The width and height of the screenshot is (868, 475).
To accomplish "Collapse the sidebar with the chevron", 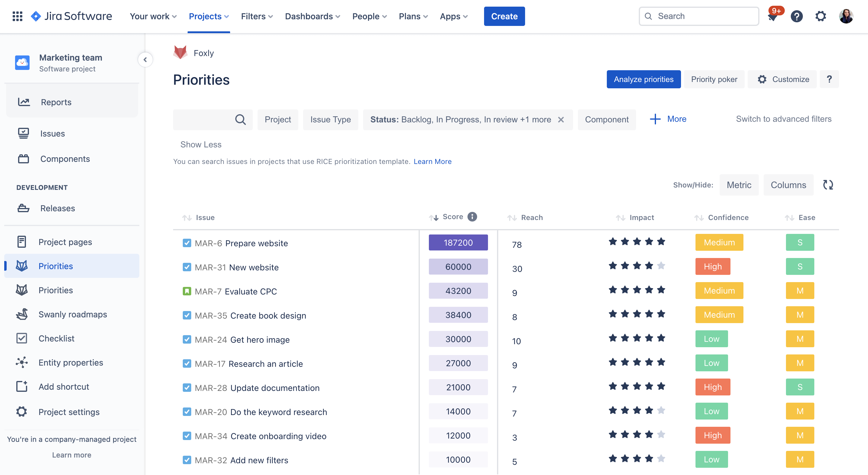I will click(x=145, y=60).
